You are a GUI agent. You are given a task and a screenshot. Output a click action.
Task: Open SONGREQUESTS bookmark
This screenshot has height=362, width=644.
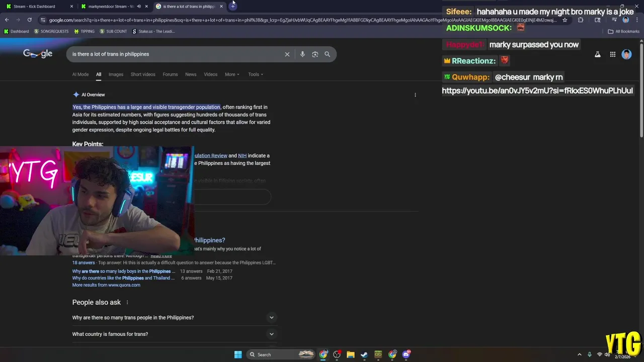pos(51,31)
